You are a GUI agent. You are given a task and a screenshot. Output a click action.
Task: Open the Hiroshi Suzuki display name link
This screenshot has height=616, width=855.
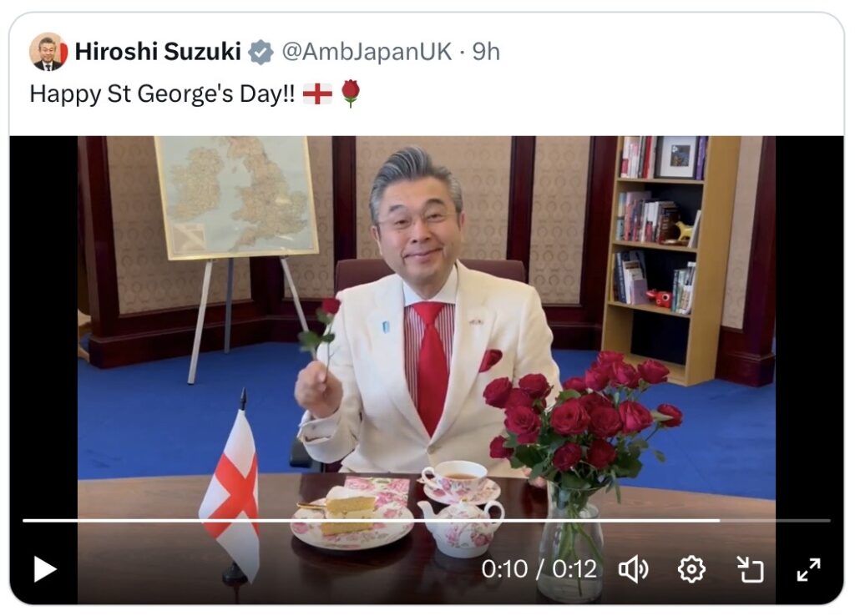158,52
